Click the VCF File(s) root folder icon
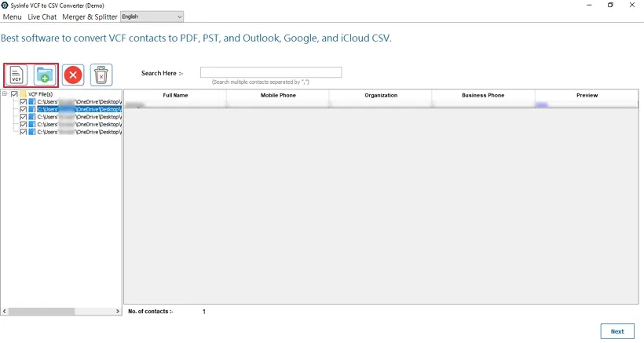Viewport: 644px width, 343px height. pos(24,94)
